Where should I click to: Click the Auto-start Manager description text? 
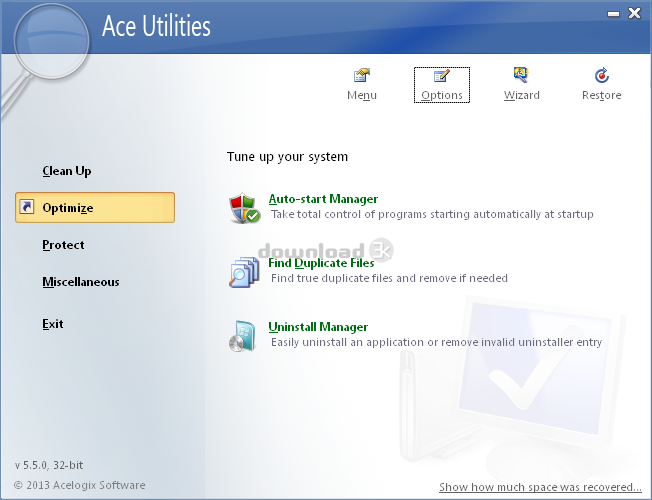pyautogui.click(x=432, y=214)
